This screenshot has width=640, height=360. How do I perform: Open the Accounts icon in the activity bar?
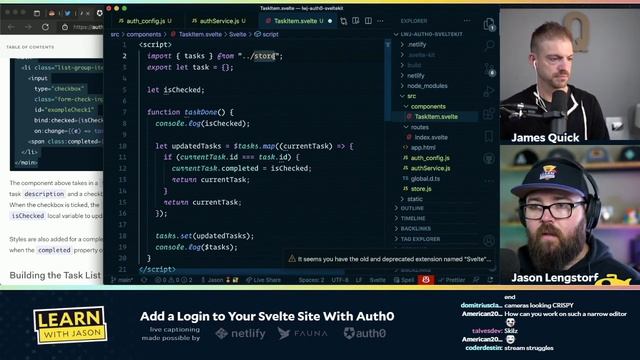[489, 240]
